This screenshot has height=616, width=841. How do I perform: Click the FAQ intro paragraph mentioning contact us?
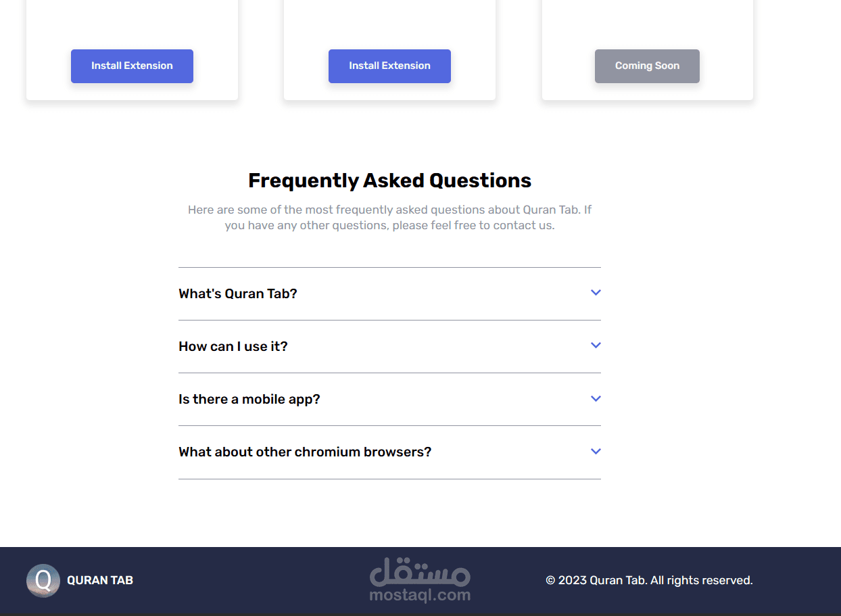pos(389,217)
